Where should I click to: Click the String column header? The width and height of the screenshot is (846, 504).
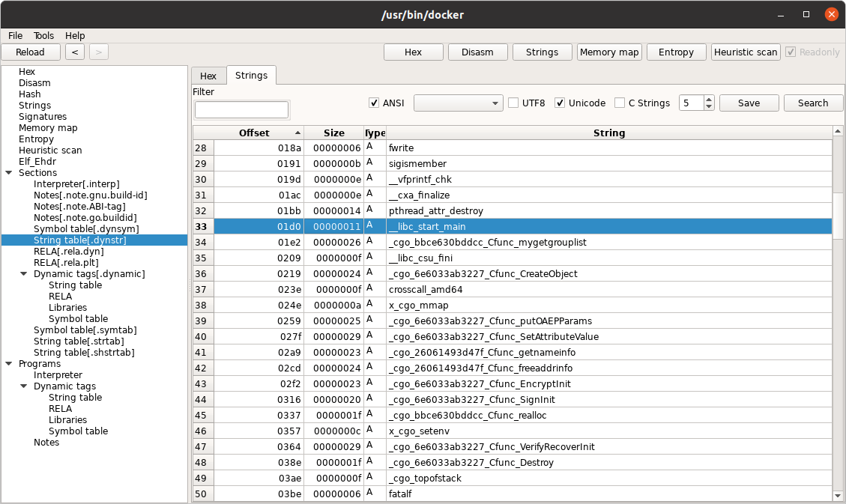[609, 133]
